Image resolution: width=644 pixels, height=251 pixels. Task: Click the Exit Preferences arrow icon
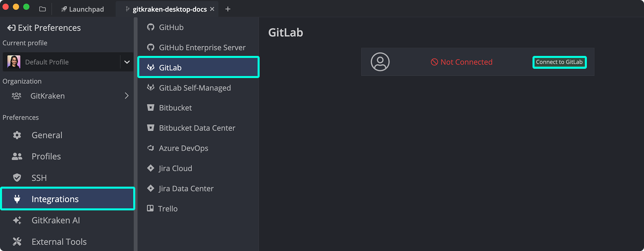(11, 28)
